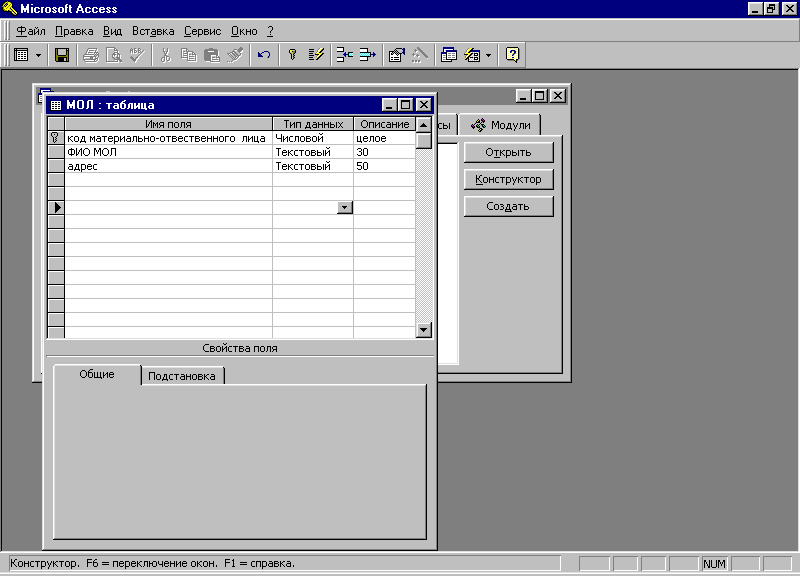Screen dimensions: 800x576
Task: Set primary key using key toolbar icon
Action: click(292, 55)
